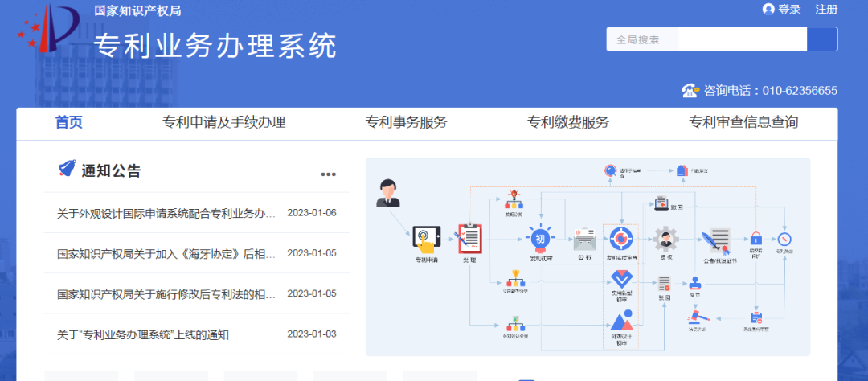Click the 公布 envelope icon
The height and width of the screenshot is (381, 868).
coord(584,240)
